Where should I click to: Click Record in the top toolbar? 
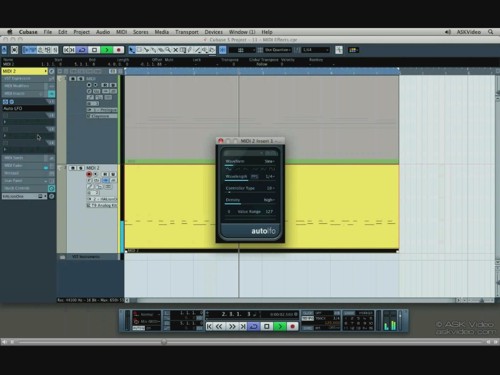[118, 50]
